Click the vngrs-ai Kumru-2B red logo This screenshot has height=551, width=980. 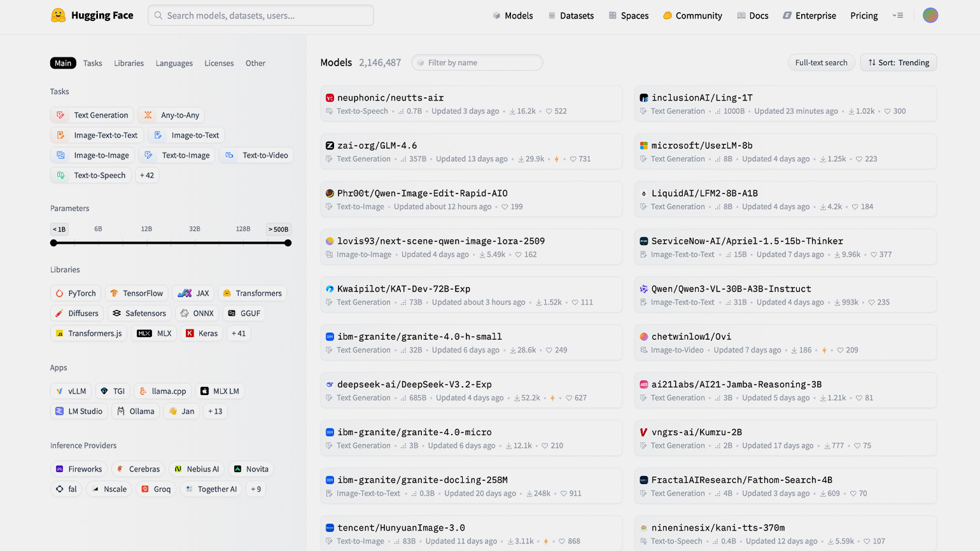(x=643, y=432)
